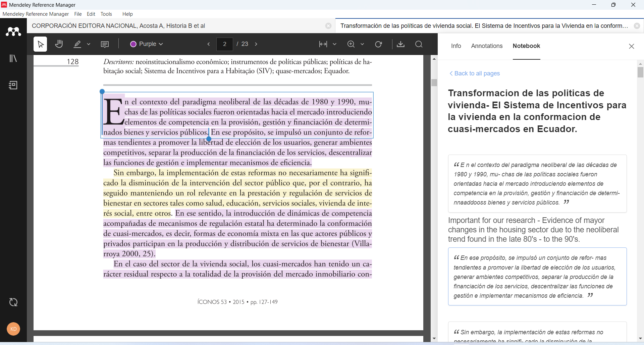Click the purple highlight starting 'En ese sentido'
The width and height of the screenshot is (644, 345).
237,233
